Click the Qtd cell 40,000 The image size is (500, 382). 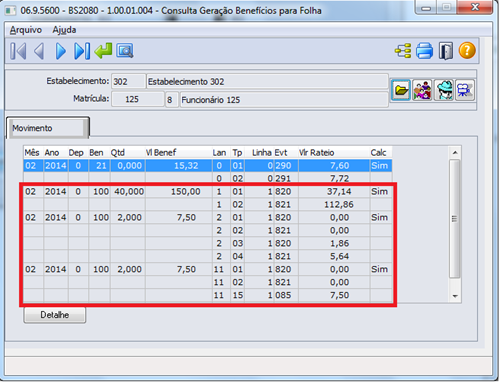(129, 192)
